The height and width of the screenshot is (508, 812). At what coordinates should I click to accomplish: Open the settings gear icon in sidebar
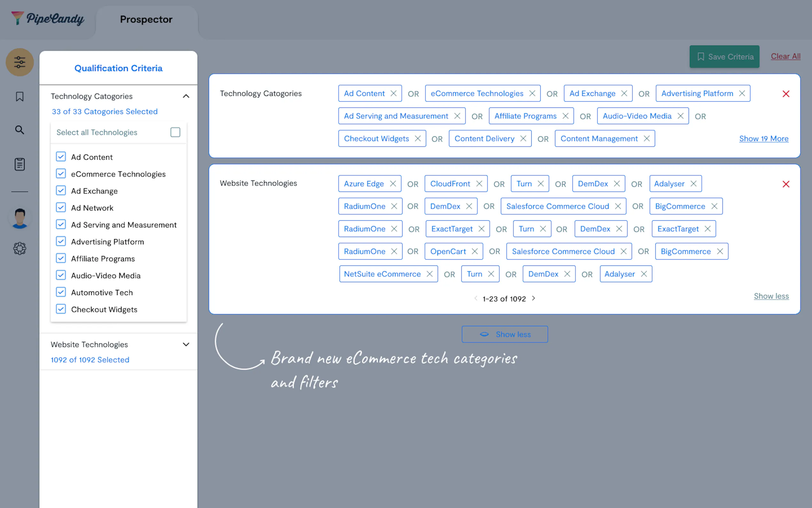click(20, 249)
